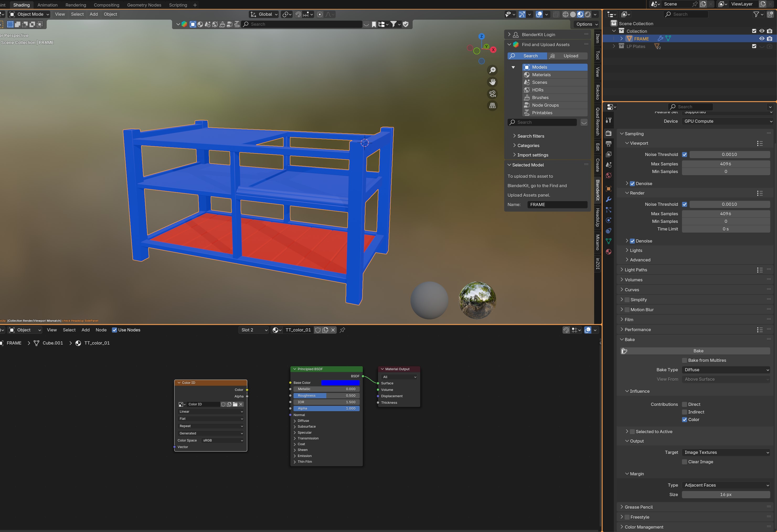Disable Render Denoise checkbox
777x532 pixels.
tap(632, 241)
